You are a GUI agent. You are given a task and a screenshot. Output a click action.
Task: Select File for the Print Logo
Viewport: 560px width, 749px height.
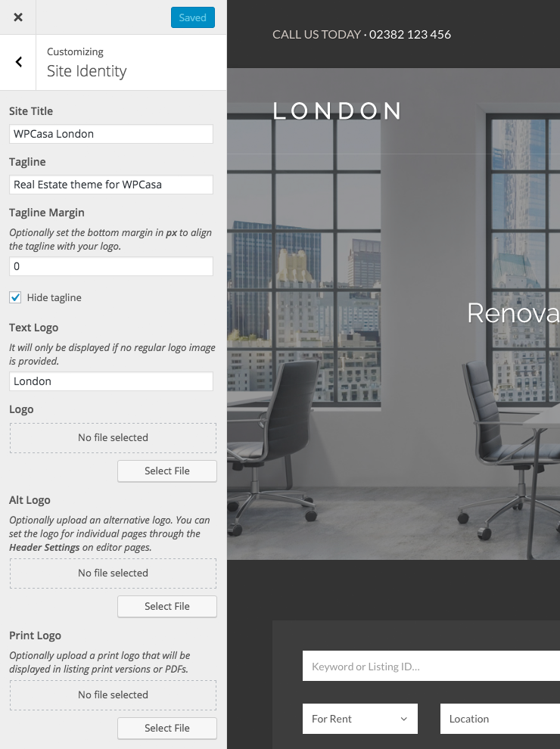(x=167, y=728)
